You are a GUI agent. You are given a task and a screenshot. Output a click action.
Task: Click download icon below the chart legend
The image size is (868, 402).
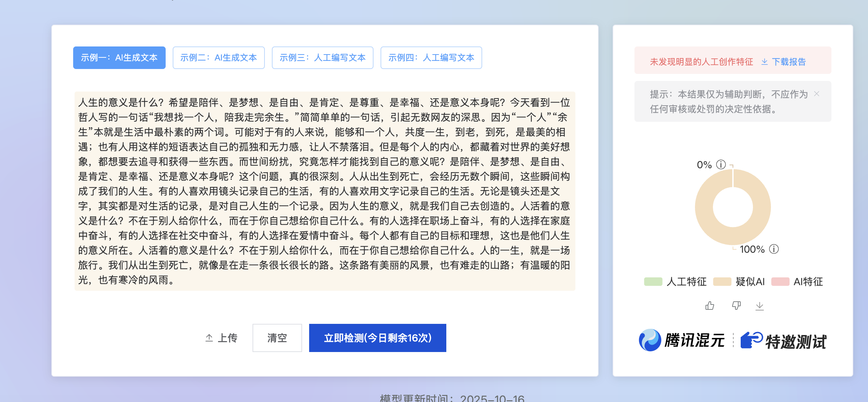point(760,306)
